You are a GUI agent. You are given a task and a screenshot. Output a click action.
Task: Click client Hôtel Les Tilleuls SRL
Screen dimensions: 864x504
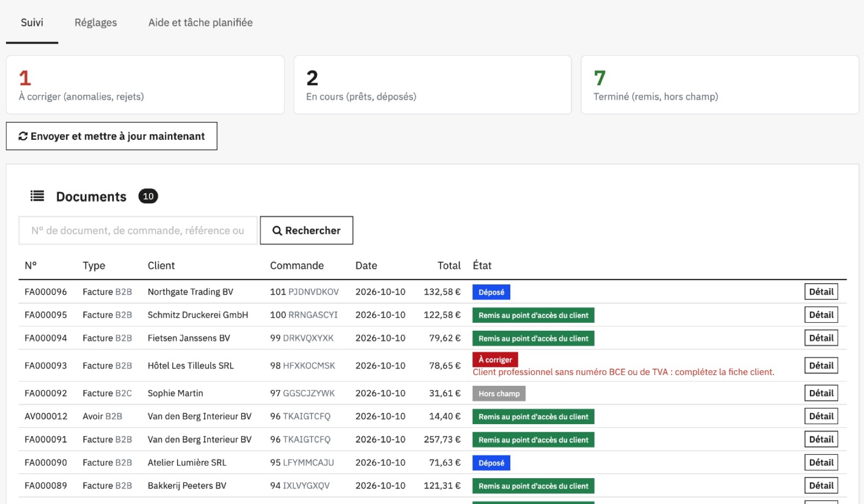(x=191, y=366)
